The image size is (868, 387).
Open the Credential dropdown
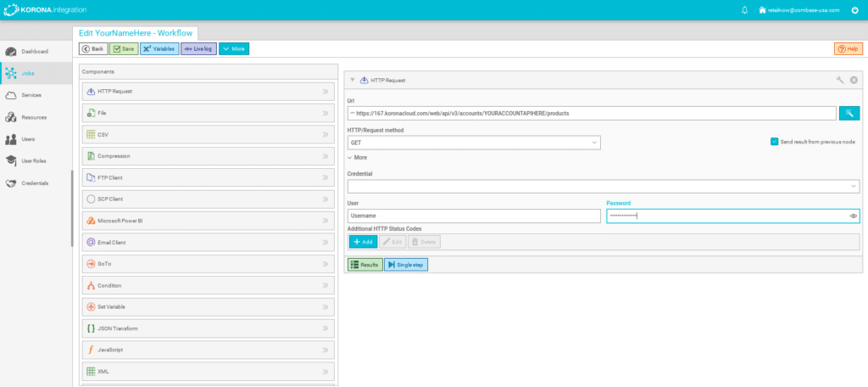pos(604,186)
